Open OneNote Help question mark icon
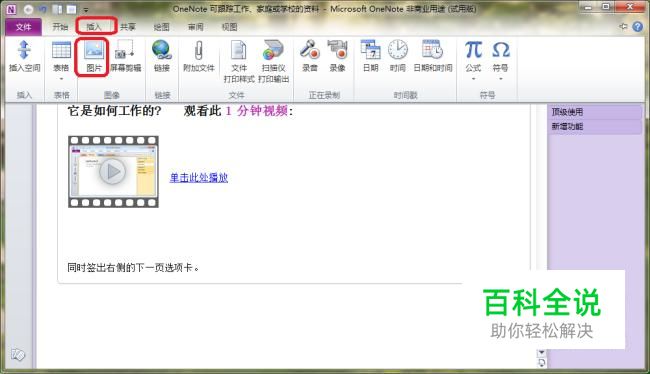 coord(638,27)
